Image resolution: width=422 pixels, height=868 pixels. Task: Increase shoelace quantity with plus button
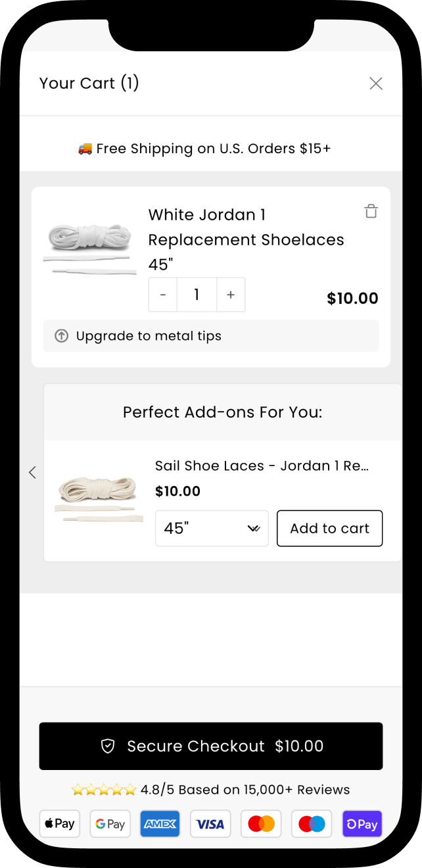[231, 295]
